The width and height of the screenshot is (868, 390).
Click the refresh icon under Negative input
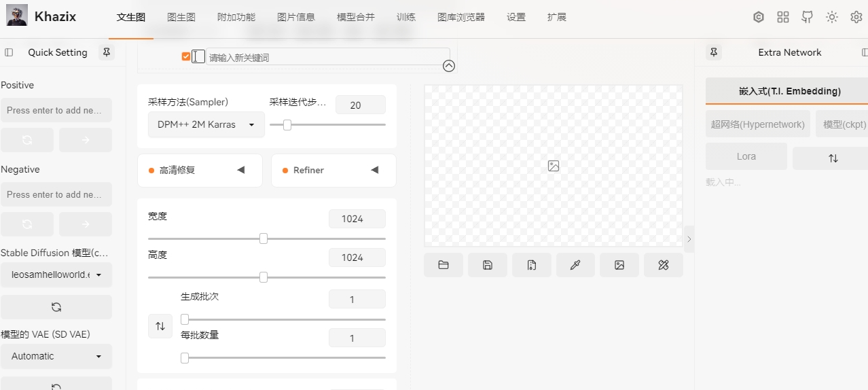27,224
